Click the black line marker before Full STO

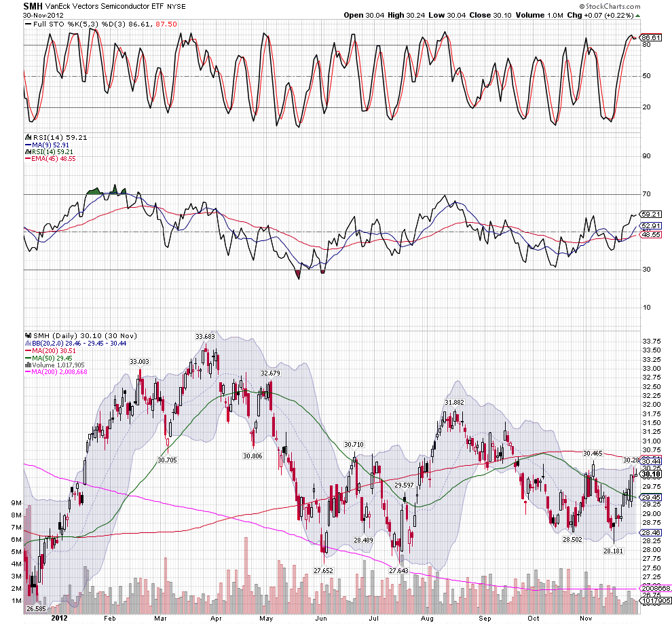(27, 24)
